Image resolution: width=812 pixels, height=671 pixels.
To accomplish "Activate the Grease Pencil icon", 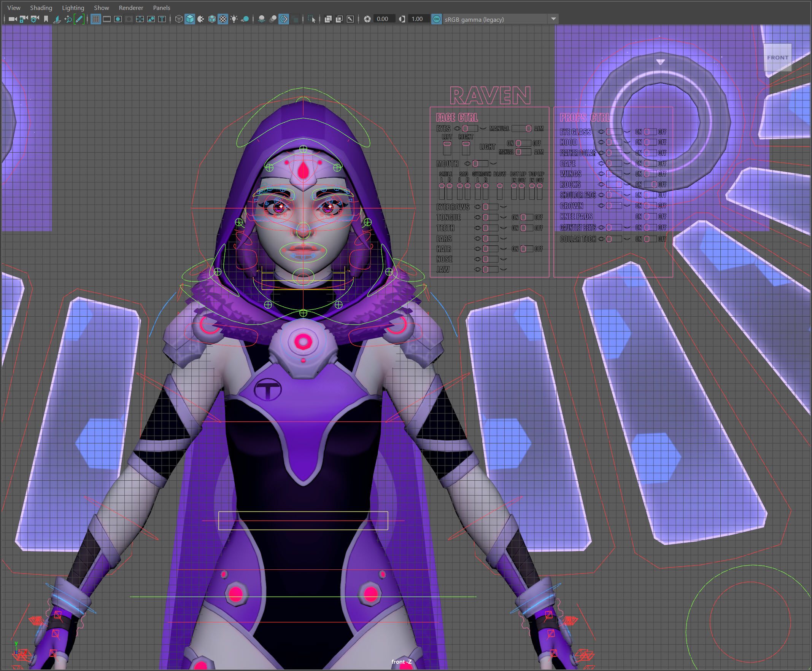I will [79, 19].
